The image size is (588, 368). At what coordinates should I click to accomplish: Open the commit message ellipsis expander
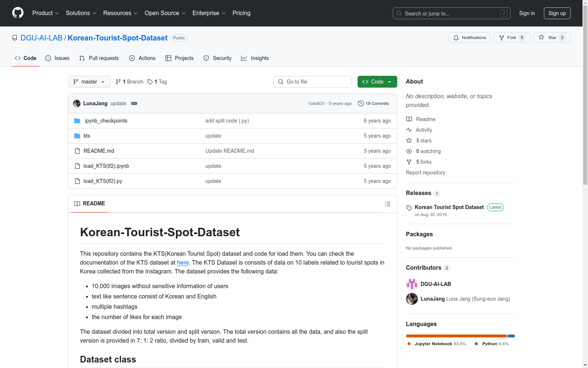[x=134, y=103]
